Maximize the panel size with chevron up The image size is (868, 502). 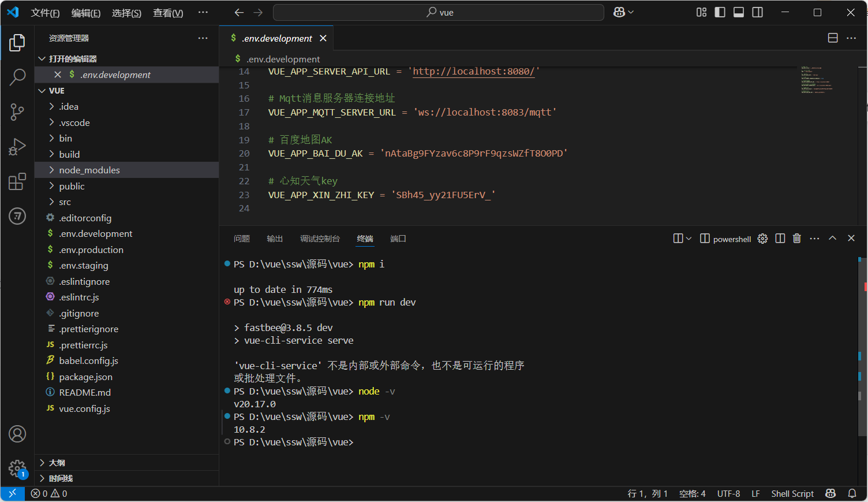click(833, 239)
